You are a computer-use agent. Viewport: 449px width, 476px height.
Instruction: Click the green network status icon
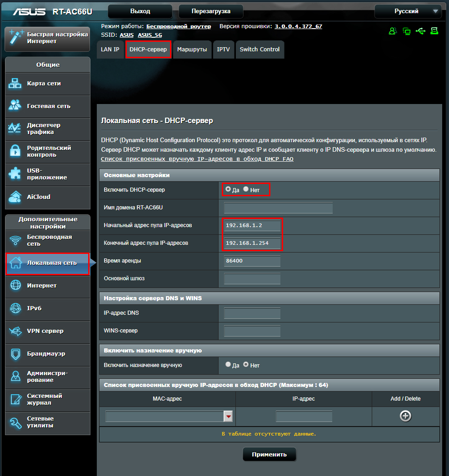pos(406,31)
